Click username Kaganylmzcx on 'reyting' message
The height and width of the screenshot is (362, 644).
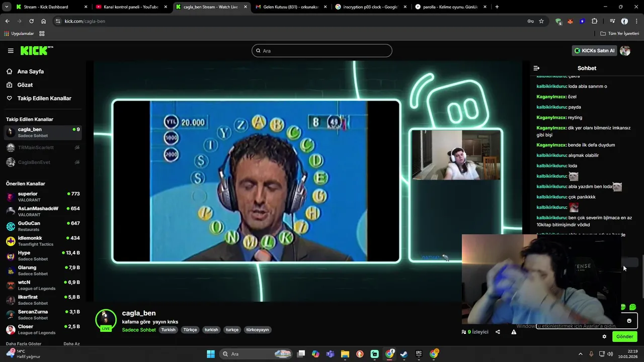(x=551, y=118)
